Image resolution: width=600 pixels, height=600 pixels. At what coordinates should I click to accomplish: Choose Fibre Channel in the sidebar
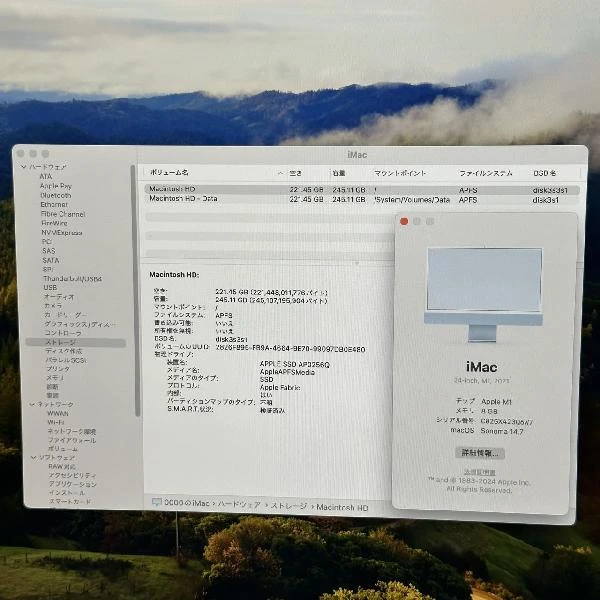63,214
